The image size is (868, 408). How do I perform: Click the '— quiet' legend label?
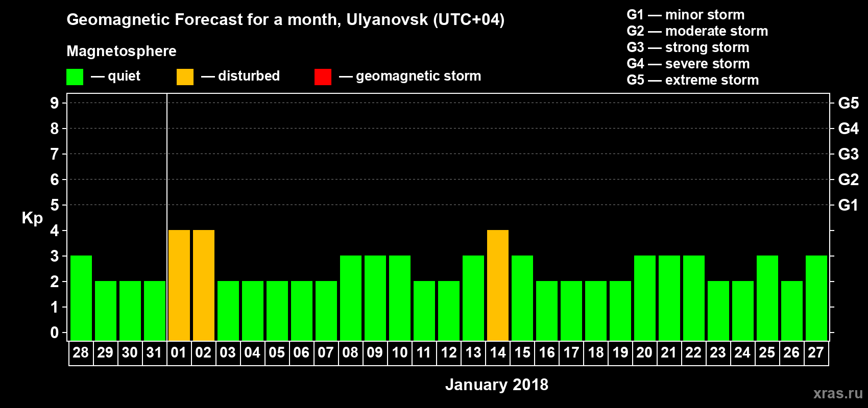115,76
